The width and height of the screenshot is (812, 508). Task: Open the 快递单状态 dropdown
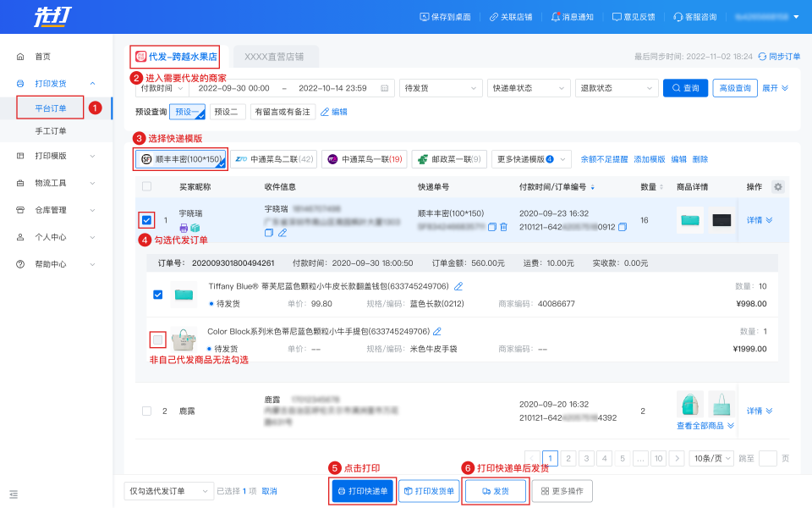point(527,88)
